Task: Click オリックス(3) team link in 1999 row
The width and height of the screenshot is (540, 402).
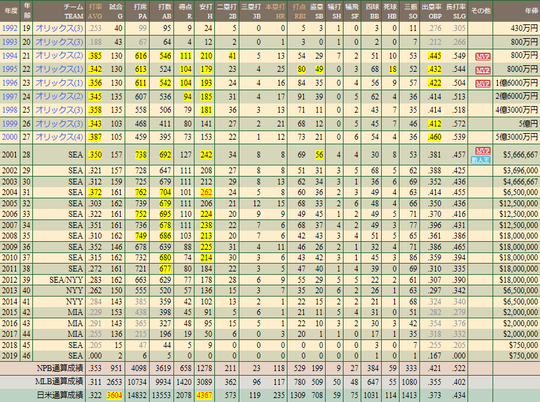Action: click(59, 124)
